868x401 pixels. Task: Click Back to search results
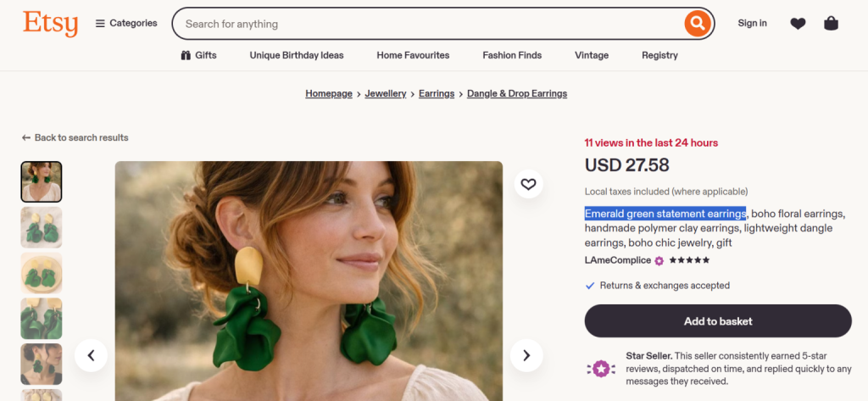coord(75,137)
